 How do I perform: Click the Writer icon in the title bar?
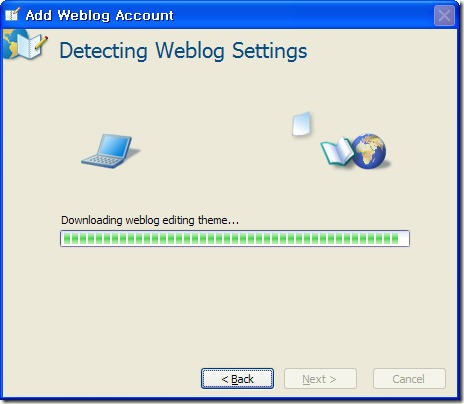[x=12, y=15]
